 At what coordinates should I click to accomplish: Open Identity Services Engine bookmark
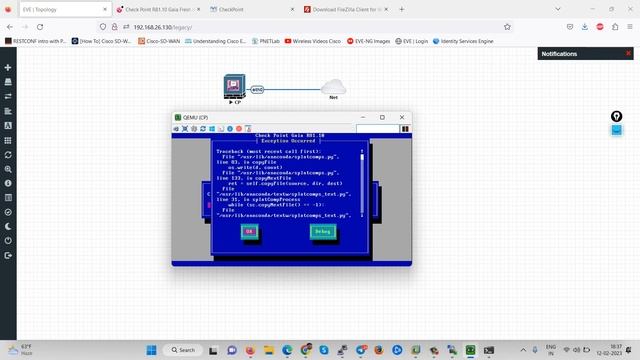click(x=463, y=41)
